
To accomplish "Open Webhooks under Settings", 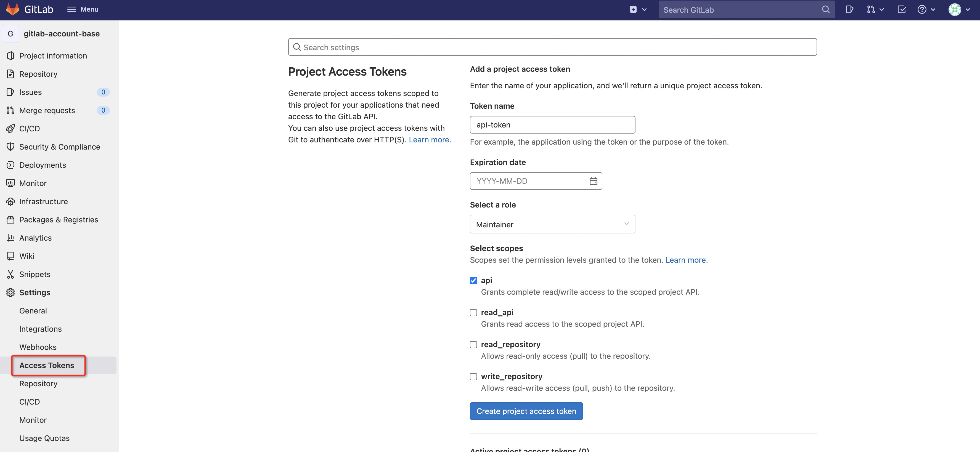I will click(38, 347).
